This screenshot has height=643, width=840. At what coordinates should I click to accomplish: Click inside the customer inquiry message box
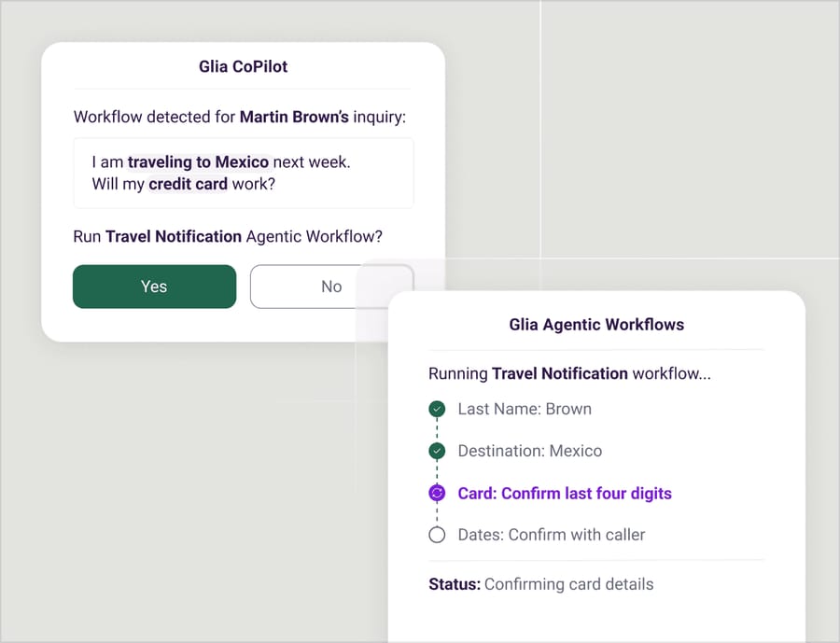pos(244,173)
